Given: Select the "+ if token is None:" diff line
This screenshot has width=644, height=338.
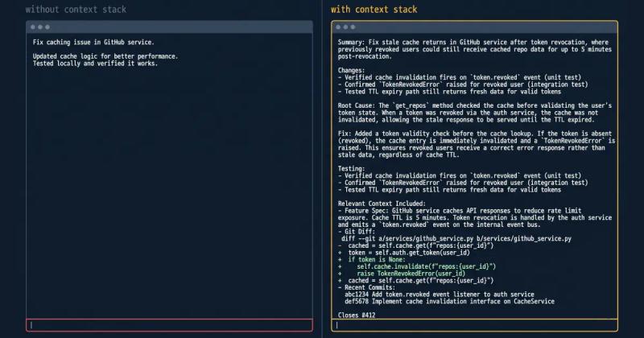Looking at the screenshot, I should pyautogui.click(x=372, y=260).
